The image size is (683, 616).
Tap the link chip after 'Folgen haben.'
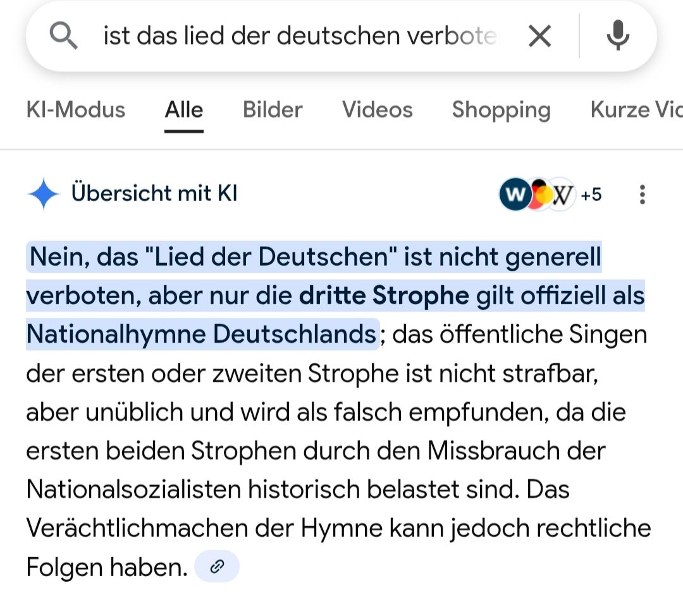(x=217, y=567)
